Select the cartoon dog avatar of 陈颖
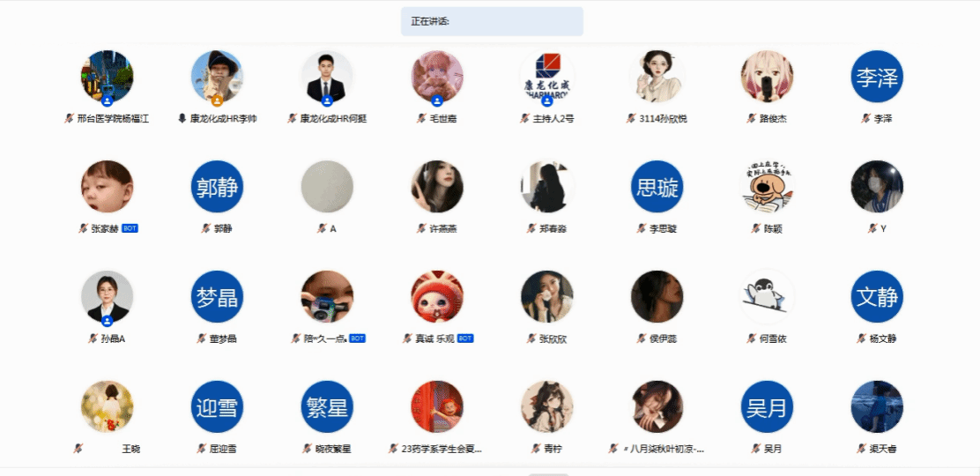The width and height of the screenshot is (980, 476). click(767, 186)
